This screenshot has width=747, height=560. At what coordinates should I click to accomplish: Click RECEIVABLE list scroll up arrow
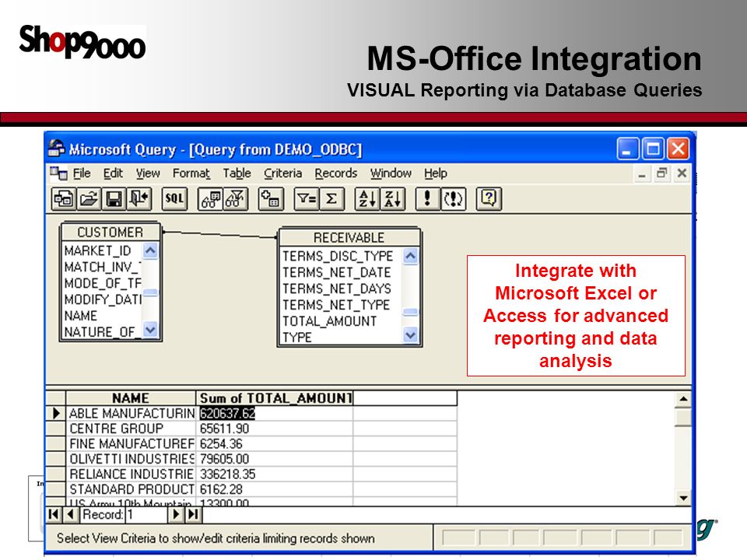[410, 256]
